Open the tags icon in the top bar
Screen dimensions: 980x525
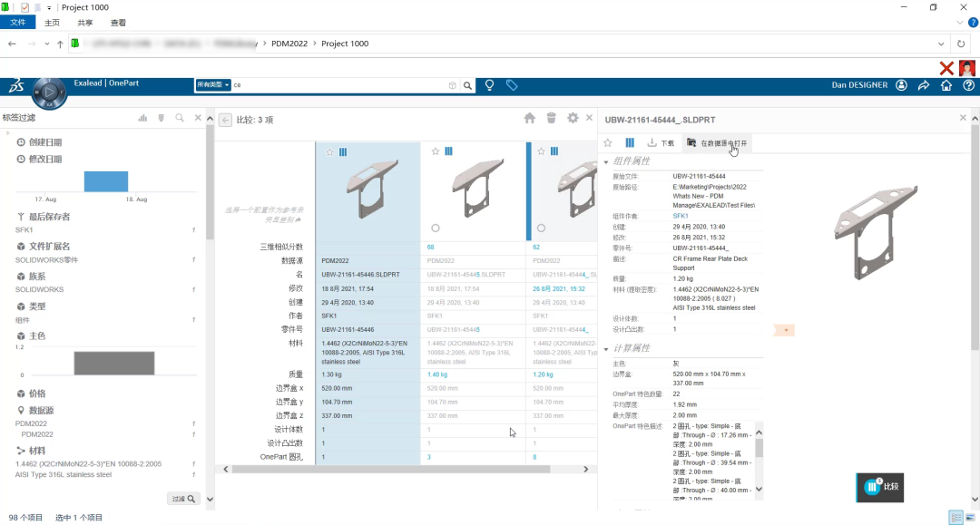pyautogui.click(x=512, y=85)
